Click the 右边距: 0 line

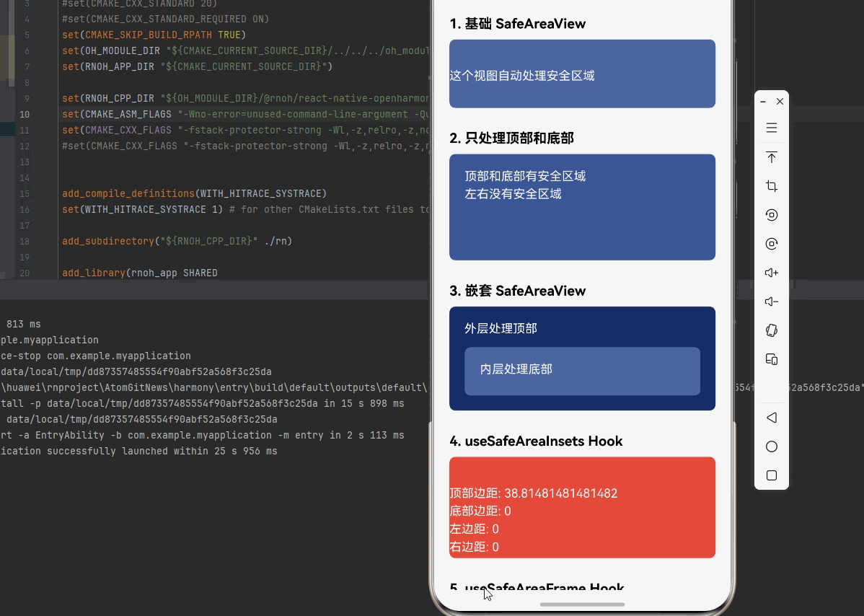tap(474, 547)
